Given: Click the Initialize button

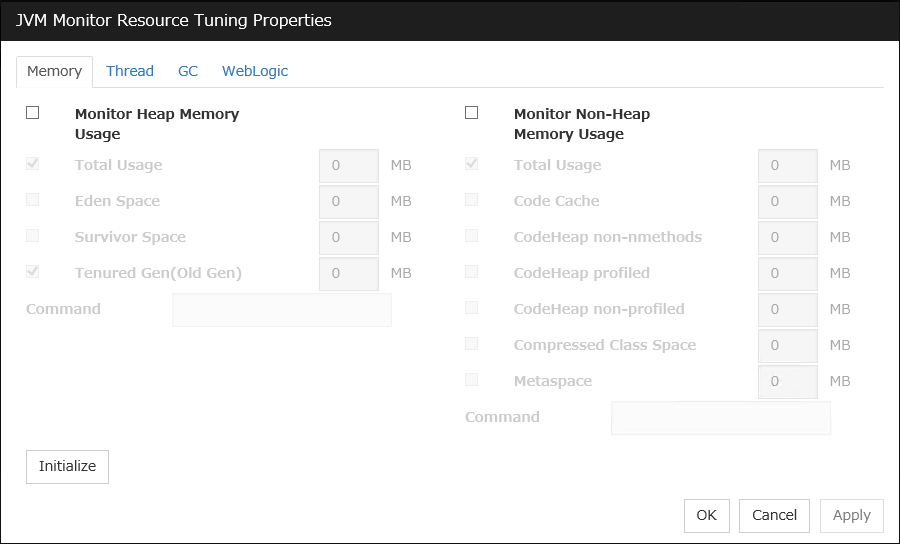Looking at the screenshot, I should [67, 467].
